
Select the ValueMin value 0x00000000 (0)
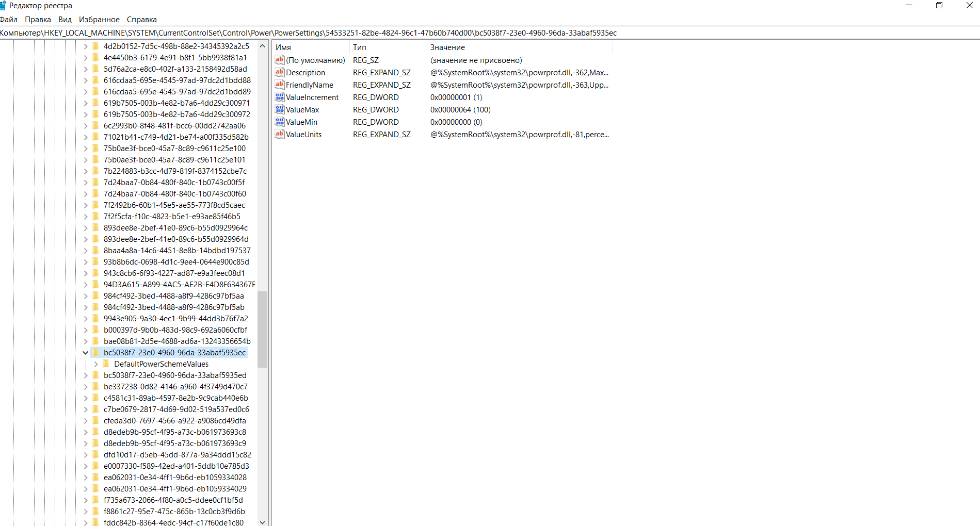click(456, 122)
